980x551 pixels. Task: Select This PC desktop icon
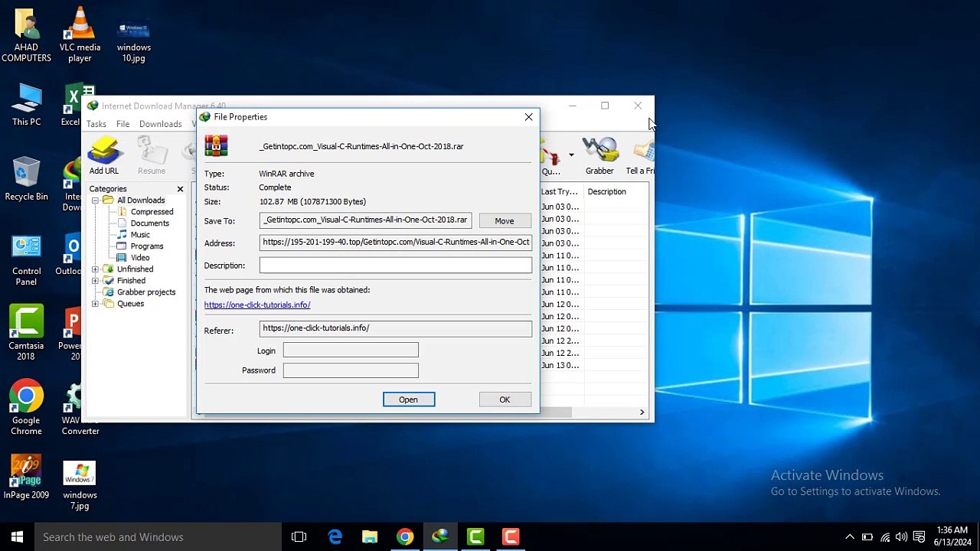tap(26, 105)
